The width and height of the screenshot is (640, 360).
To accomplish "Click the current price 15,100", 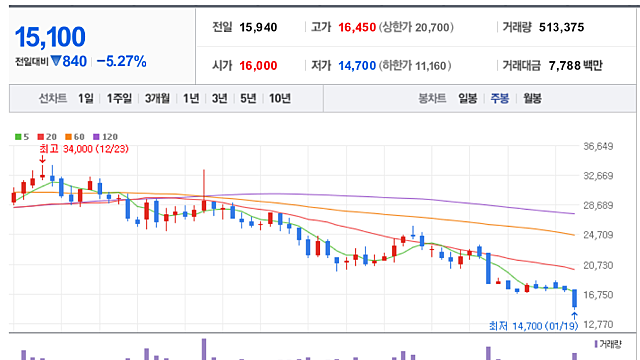I will [x=50, y=37].
